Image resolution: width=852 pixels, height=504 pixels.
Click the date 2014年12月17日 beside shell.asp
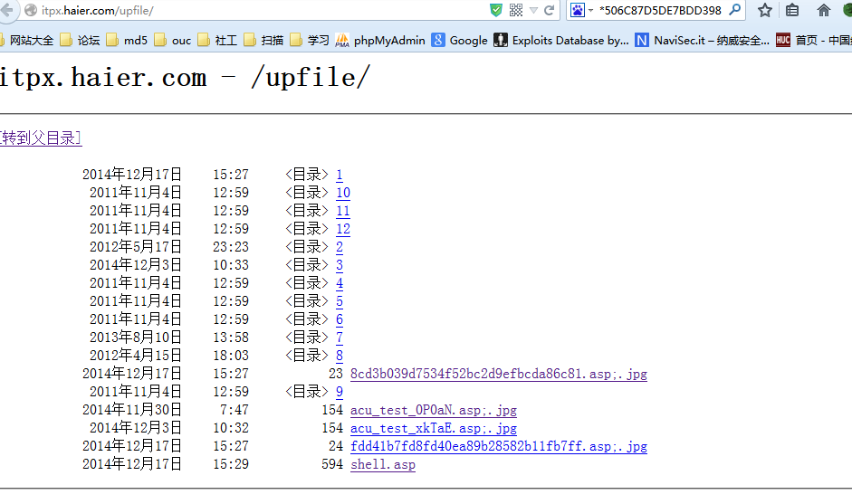click(x=132, y=464)
